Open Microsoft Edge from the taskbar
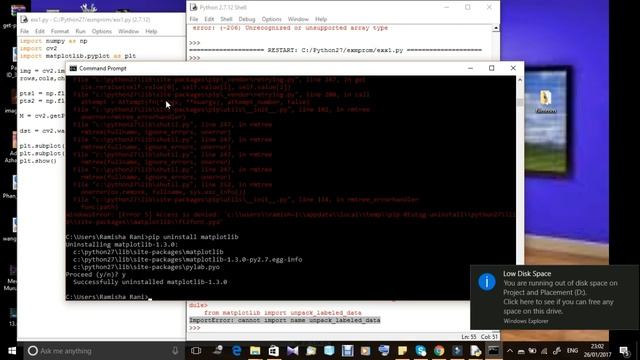This screenshot has width=640, height=360. [236, 351]
